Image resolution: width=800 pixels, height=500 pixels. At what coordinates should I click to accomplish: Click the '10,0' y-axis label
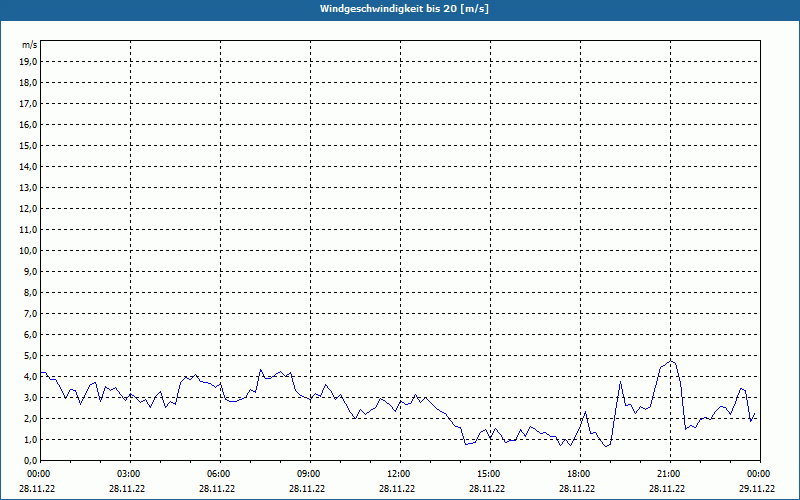click(28, 251)
